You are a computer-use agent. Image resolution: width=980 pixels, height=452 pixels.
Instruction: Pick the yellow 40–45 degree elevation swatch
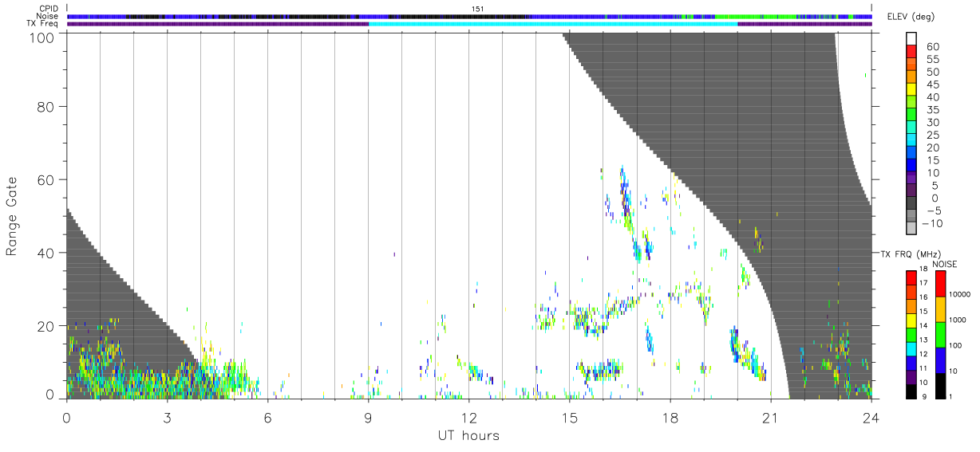coord(913,90)
